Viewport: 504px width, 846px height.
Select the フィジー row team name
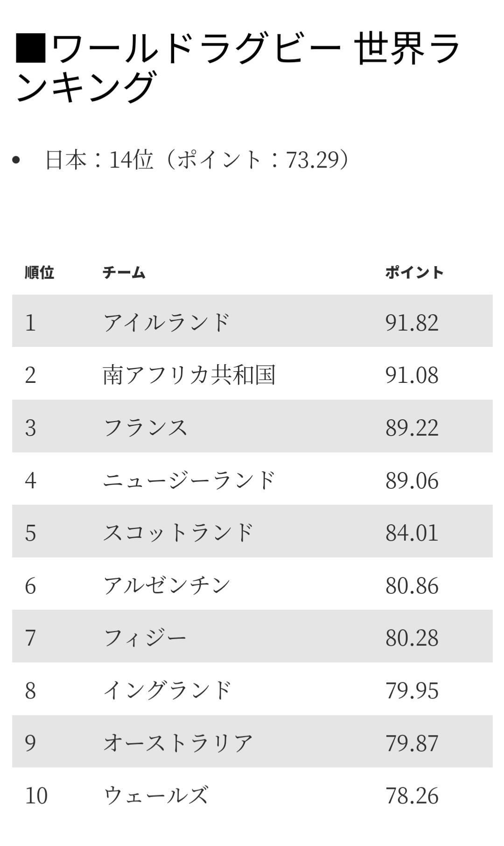click(x=145, y=638)
